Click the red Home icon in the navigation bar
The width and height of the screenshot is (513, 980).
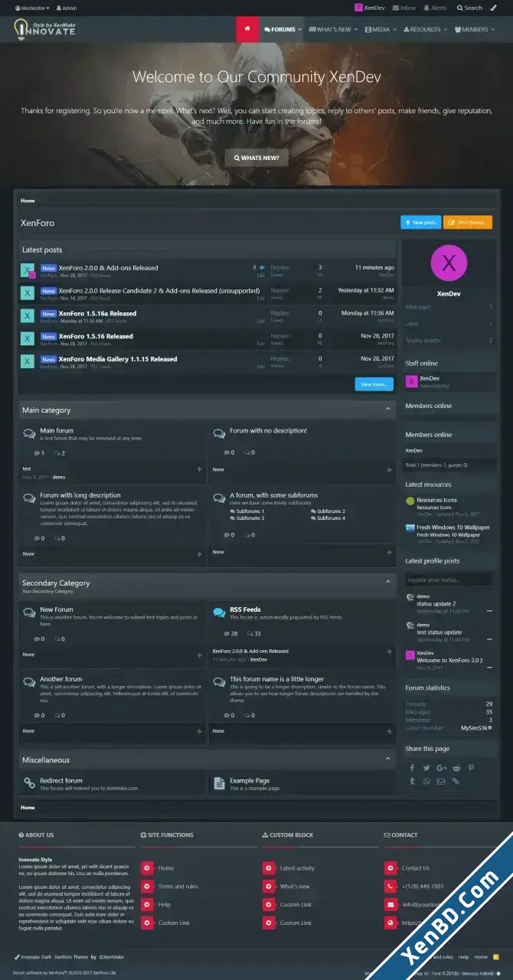(x=247, y=29)
